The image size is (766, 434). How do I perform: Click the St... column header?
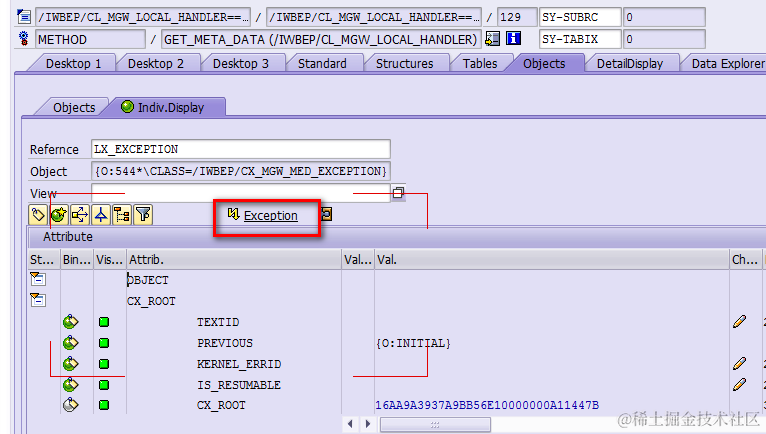tap(44, 260)
